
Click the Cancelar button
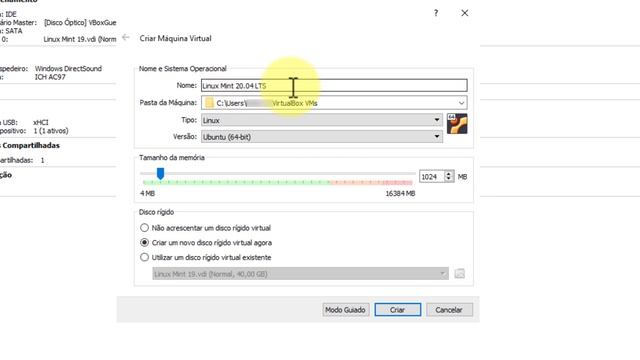tap(449, 310)
